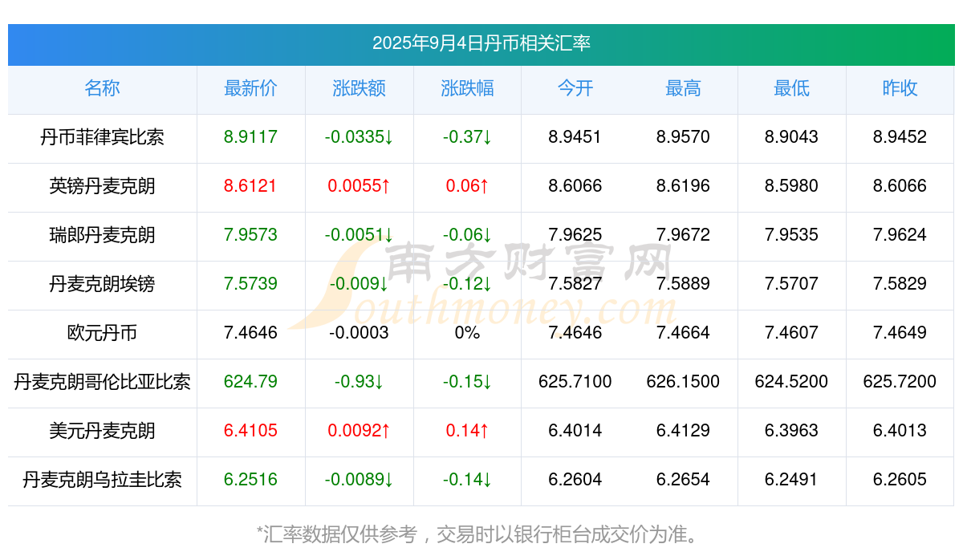Click highest price 7.4664
Viewport: 963px width, 560px height.
684,333
